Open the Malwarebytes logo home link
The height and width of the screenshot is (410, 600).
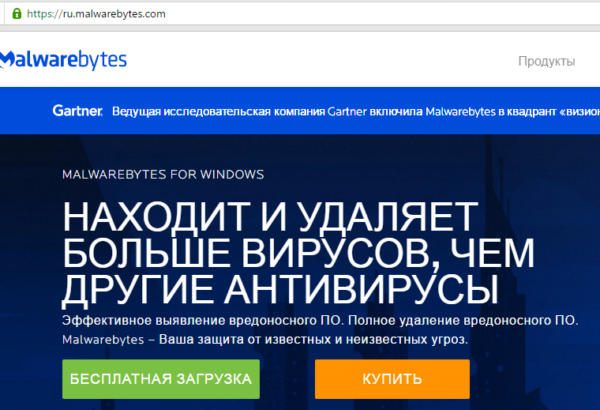coord(63,60)
